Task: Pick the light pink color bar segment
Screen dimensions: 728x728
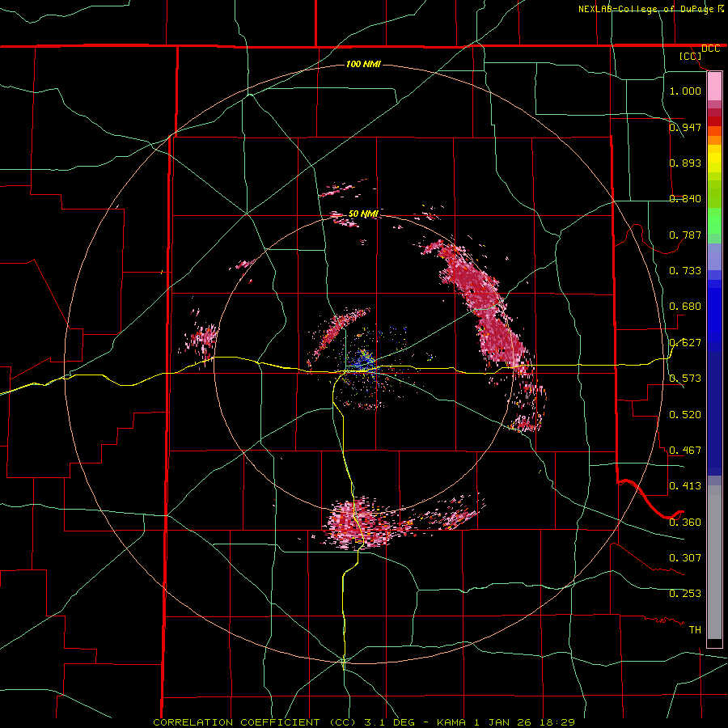Action: (x=714, y=87)
